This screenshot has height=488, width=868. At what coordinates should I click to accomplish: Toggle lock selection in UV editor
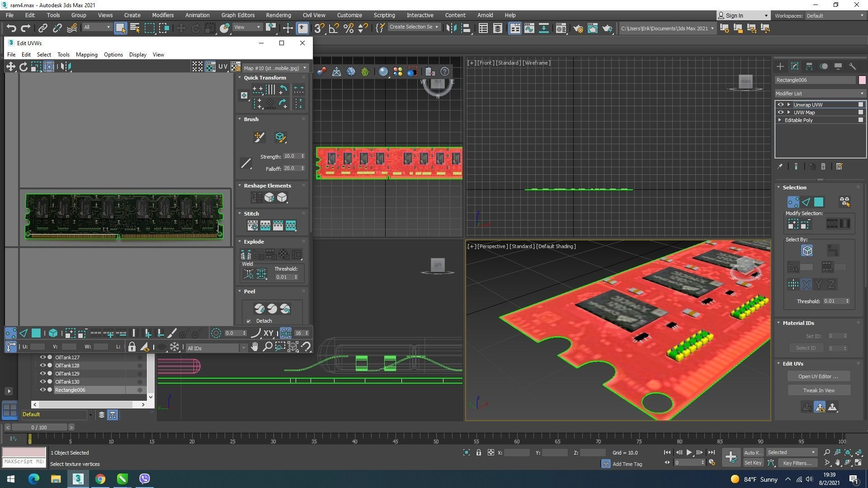click(132, 347)
